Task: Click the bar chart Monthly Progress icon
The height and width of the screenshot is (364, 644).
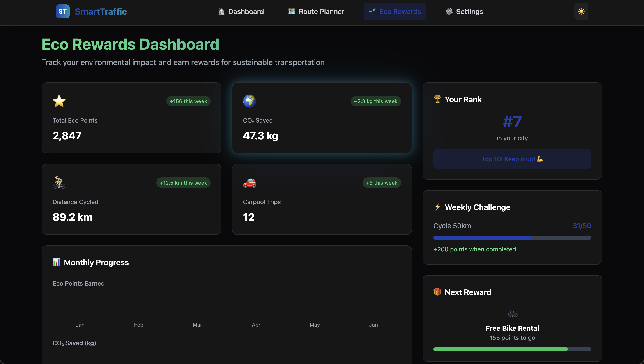Action: [x=57, y=262]
